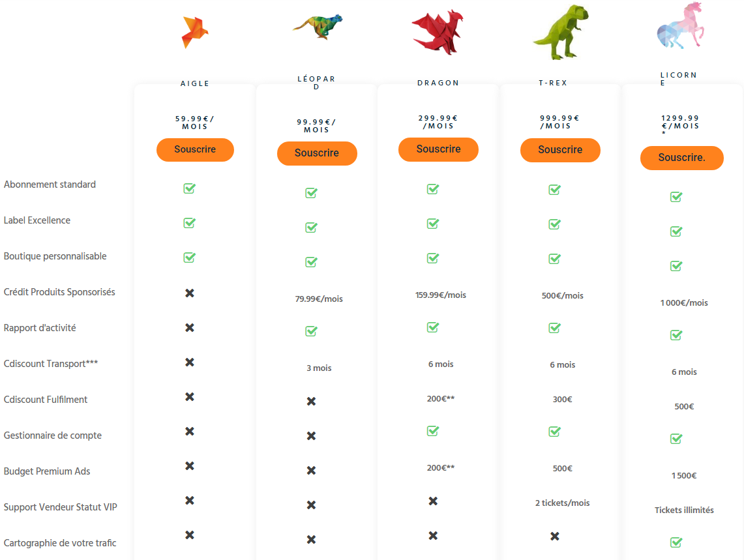The height and width of the screenshot is (560, 744).
Task: Subscribe to the Aigle plan
Action: 195,149
